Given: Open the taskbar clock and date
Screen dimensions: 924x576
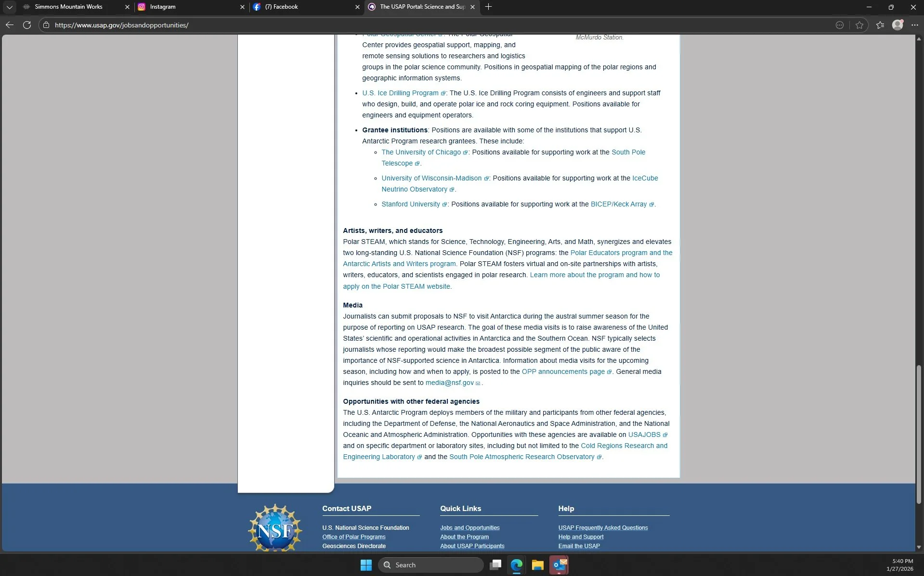Looking at the screenshot, I should 899,565.
